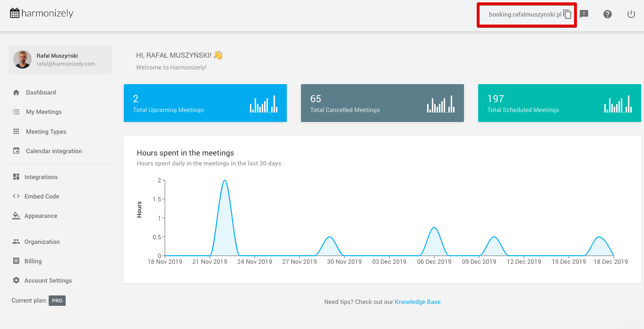Click the bar chart icon in Cancelled Meetings card

pyautogui.click(x=441, y=104)
